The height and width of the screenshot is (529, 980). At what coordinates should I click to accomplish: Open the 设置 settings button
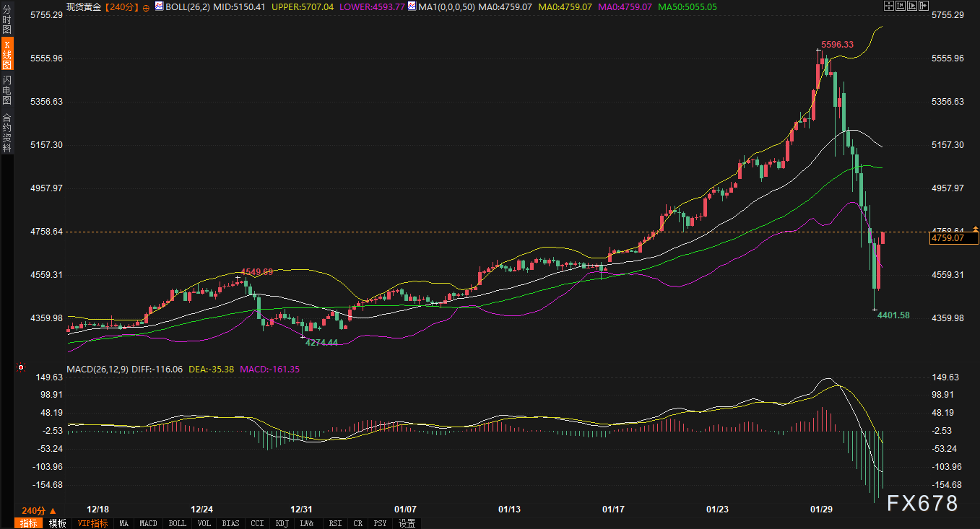(407, 523)
